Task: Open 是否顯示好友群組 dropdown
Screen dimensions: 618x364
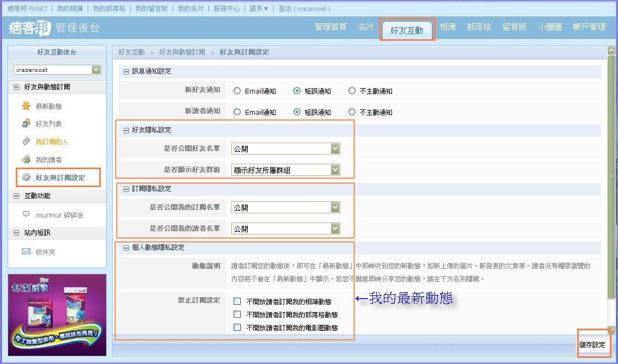Action: click(x=286, y=170)
